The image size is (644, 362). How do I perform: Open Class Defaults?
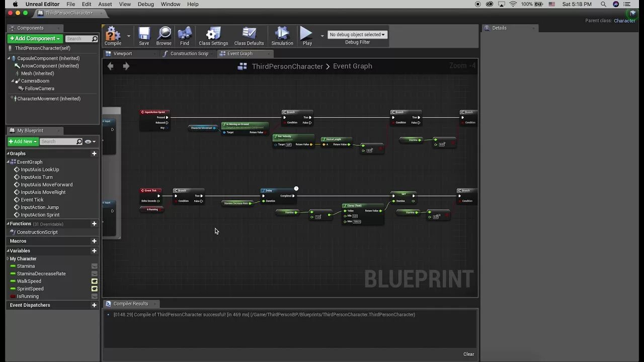coord(249,36)
